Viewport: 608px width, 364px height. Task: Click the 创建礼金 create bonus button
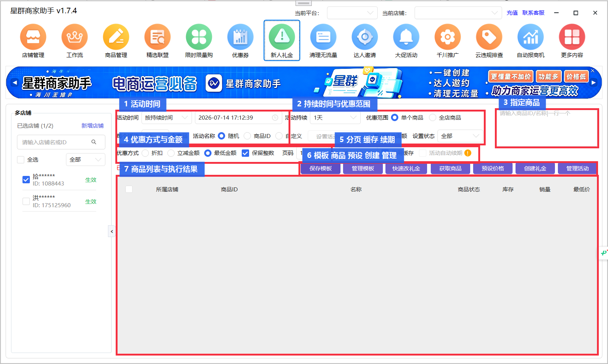click(535, 169)
